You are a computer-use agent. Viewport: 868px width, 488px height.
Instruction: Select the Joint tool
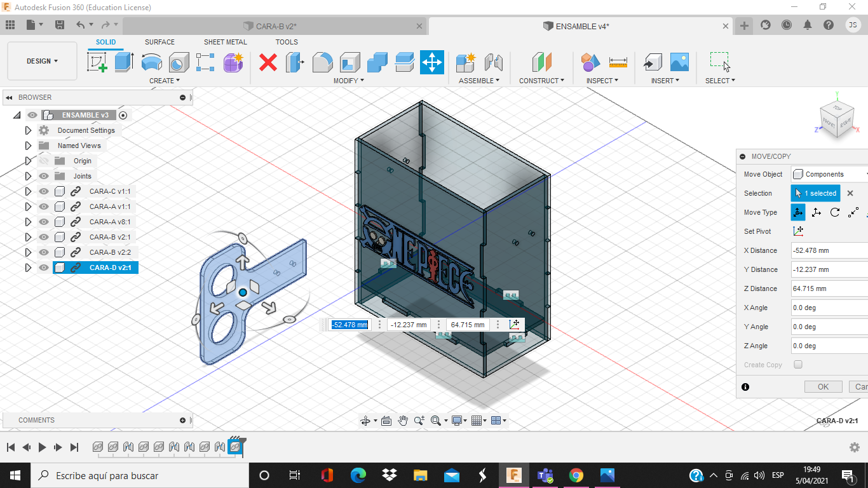point(493,62)
